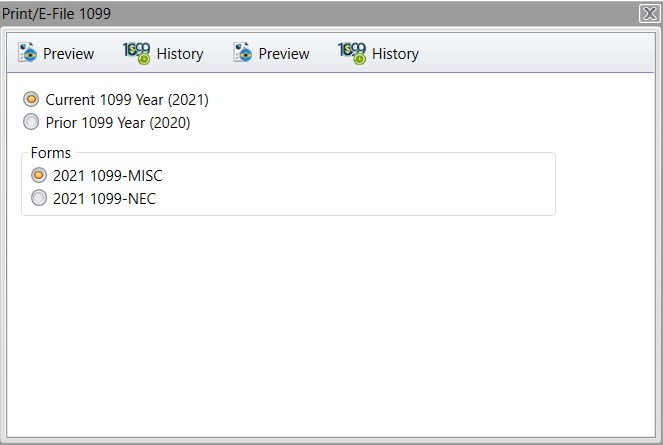
Task: Click the "Current 1099 Year (2021)" option text
Action: pyautogui.click(x=127, y=100)
